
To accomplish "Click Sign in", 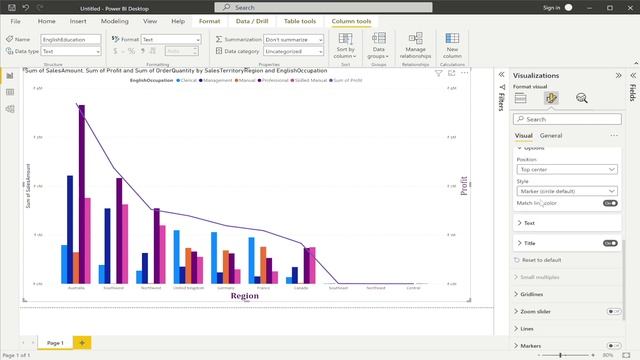I will (x=551, y=8).
